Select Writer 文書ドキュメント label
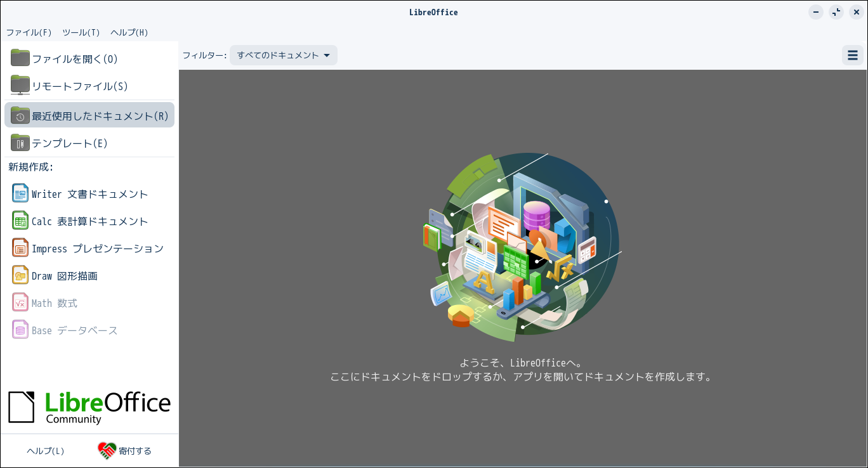This screenshot has width=868, height=468. click(x=90, y=194)
